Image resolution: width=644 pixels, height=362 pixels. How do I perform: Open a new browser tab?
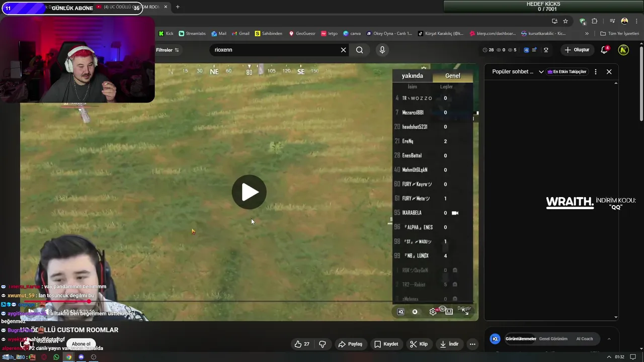[178, 7]
